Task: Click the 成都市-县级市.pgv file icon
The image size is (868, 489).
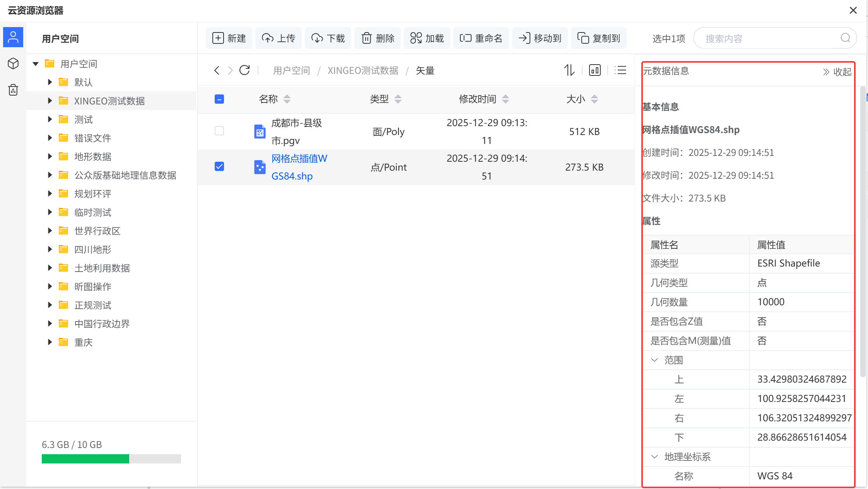Action: (260, 132)
